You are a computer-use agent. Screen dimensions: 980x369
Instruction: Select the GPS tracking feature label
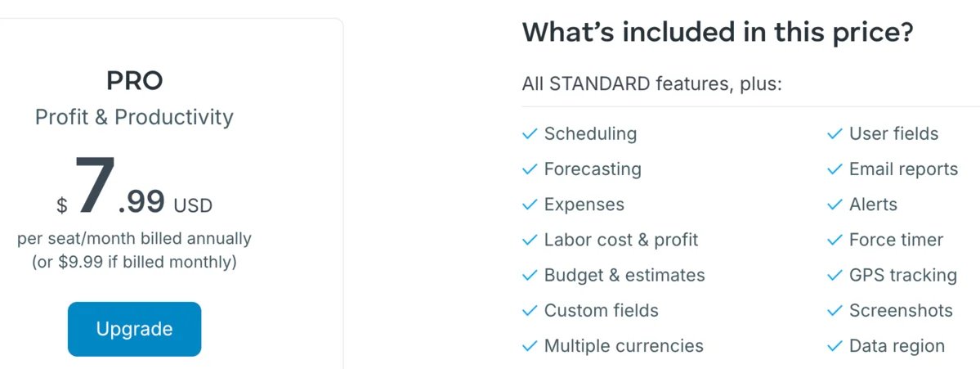click(x=903, y=275)
